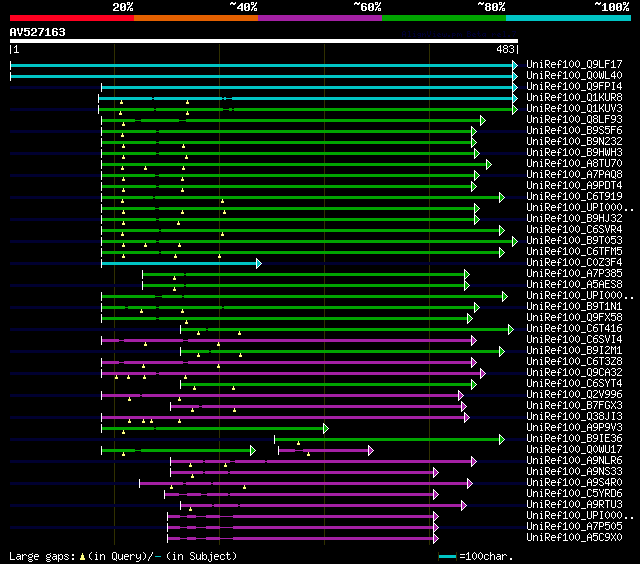Click the AV527163 query name
The width and height of the screenshot is (640, 564).
tap(38, 32)
